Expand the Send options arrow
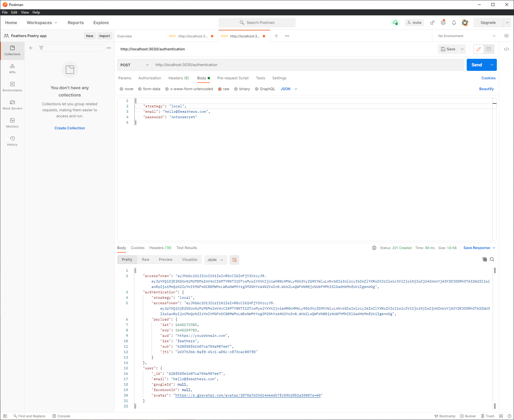Viewport: 514px width, 420px height. pyautogui.click(x=492, y=65)
